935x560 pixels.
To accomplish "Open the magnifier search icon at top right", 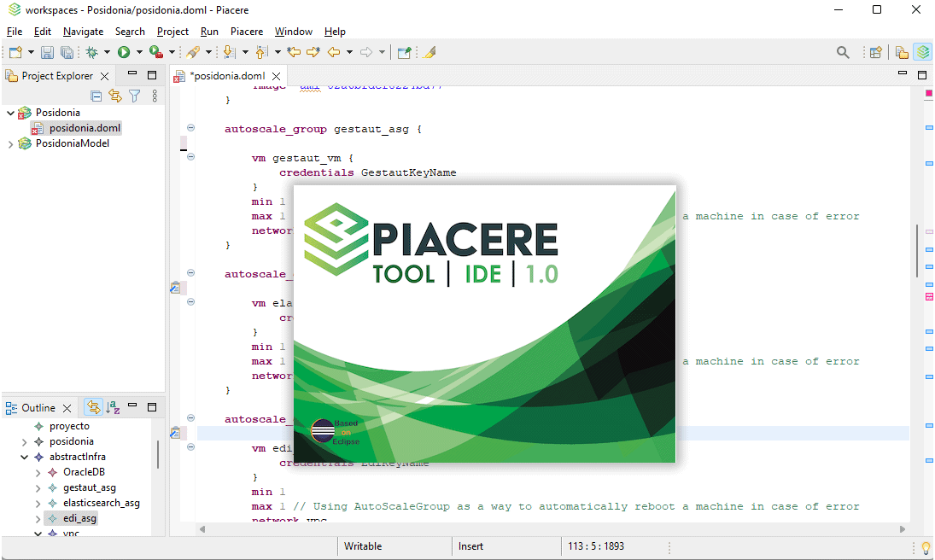I will (x=843, y=52).
